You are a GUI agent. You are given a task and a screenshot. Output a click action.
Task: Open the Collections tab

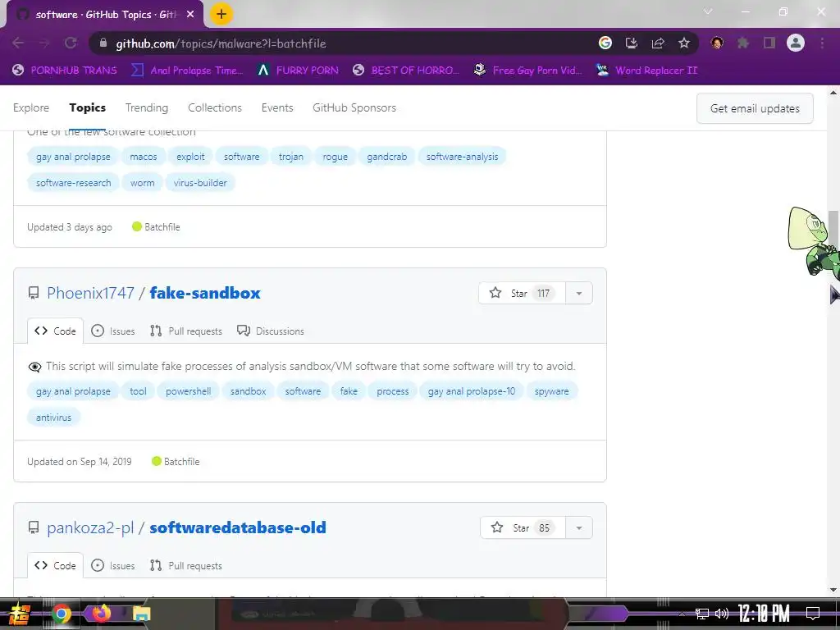215,107
